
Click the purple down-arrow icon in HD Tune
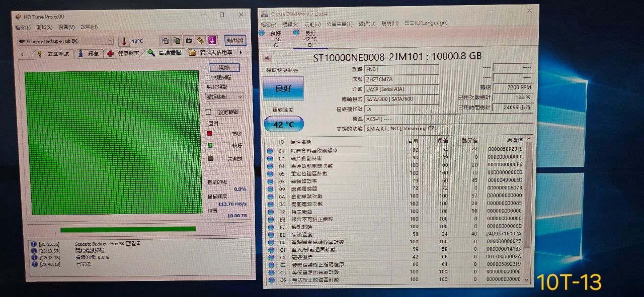212,41
